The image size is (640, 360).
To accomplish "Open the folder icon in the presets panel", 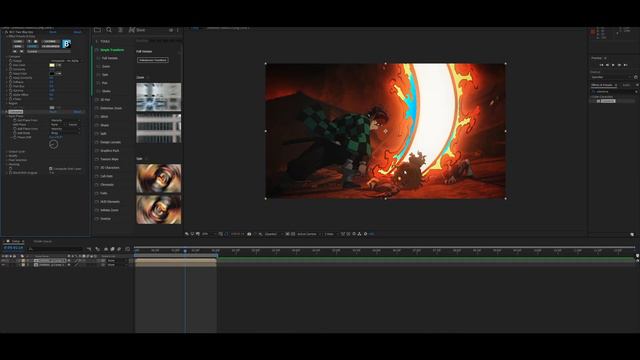I will [x=97, y=30].
